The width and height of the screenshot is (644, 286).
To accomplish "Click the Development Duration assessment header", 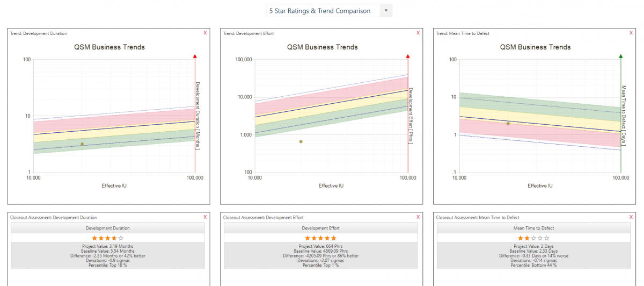I will [107, 228].
